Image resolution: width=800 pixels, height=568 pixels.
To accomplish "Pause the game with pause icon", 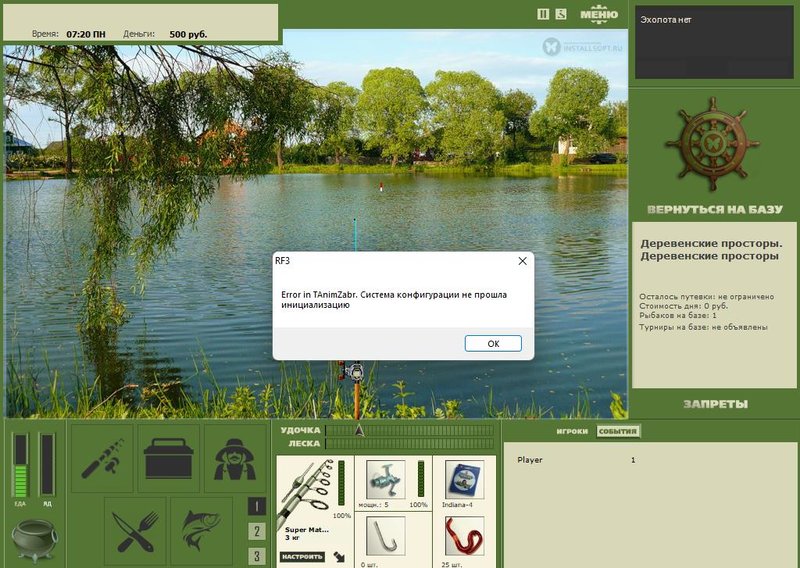I will 543,14.
